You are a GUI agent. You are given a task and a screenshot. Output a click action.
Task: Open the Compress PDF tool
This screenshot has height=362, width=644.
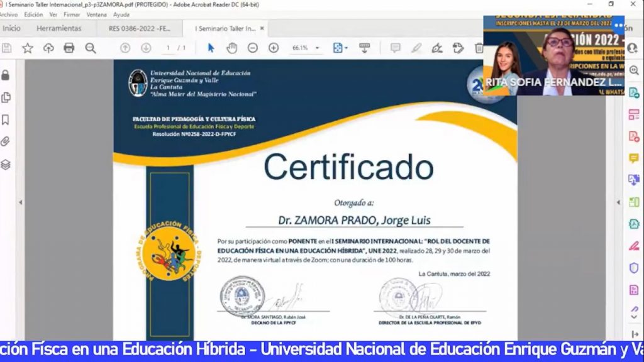click(634, 224)
